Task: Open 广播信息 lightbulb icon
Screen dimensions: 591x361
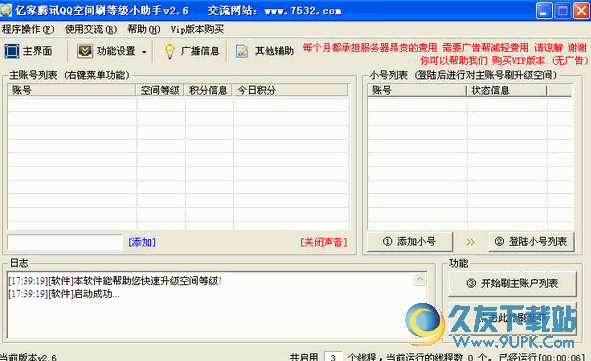Action: point(170,51)
